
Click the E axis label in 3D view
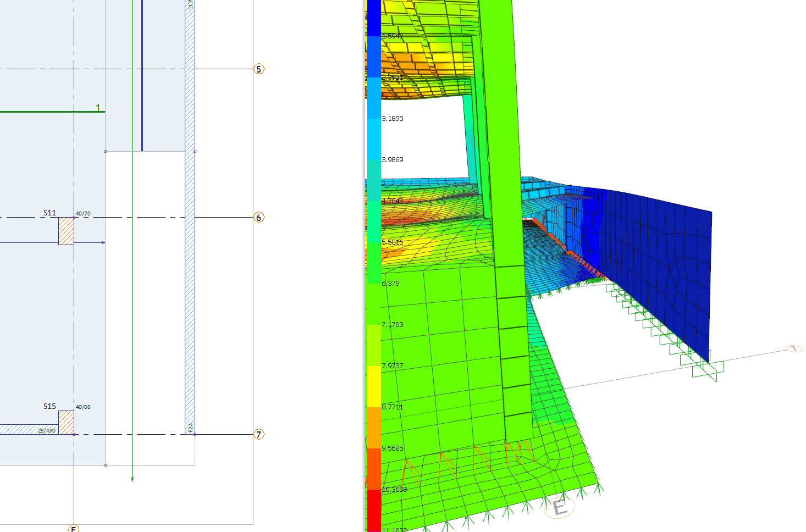(x=560, y=507)
